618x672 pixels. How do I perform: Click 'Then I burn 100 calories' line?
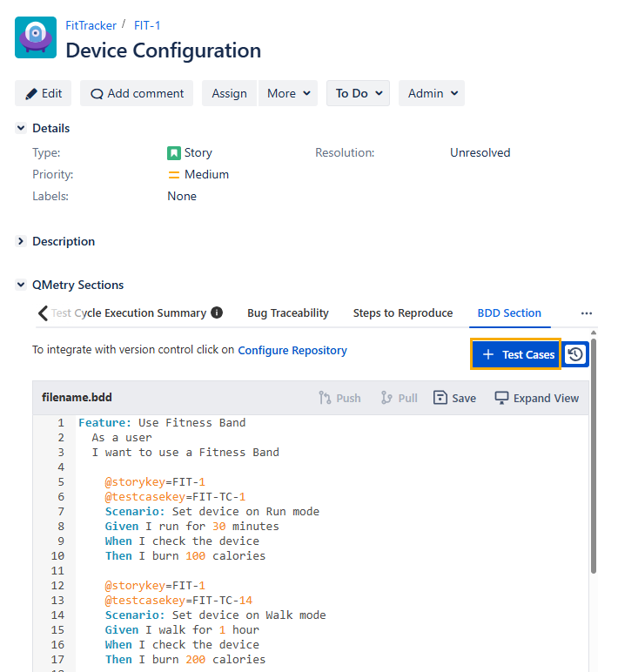(185, 556)
